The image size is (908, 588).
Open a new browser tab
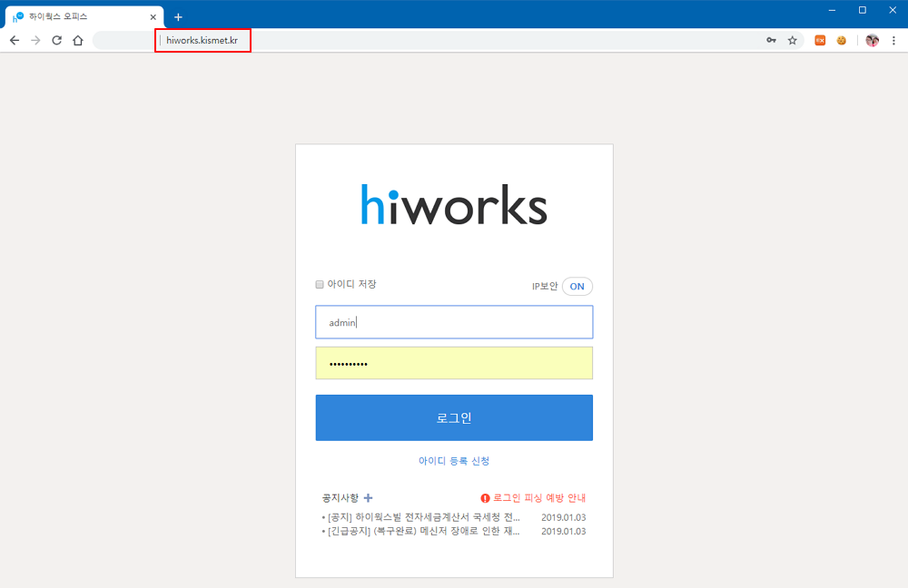(178, 17)
